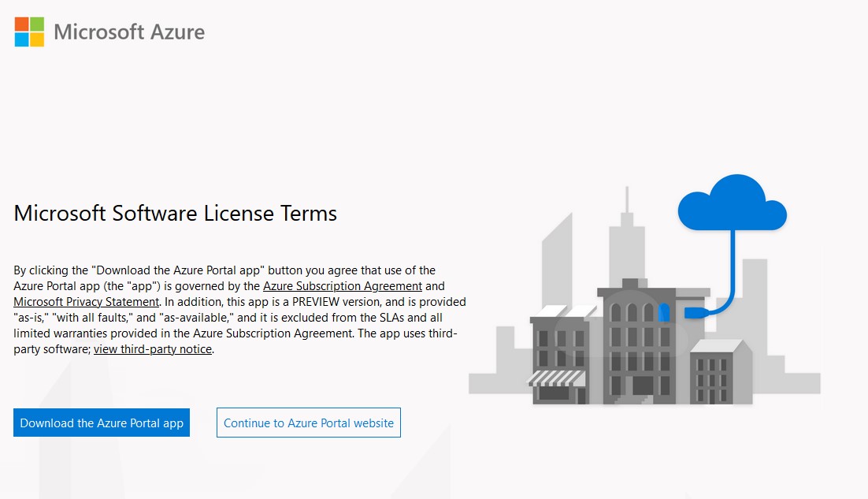Click the striped awning on the storefront
The width and height of the screenshot is (868, 499).
tap(556, 378)
